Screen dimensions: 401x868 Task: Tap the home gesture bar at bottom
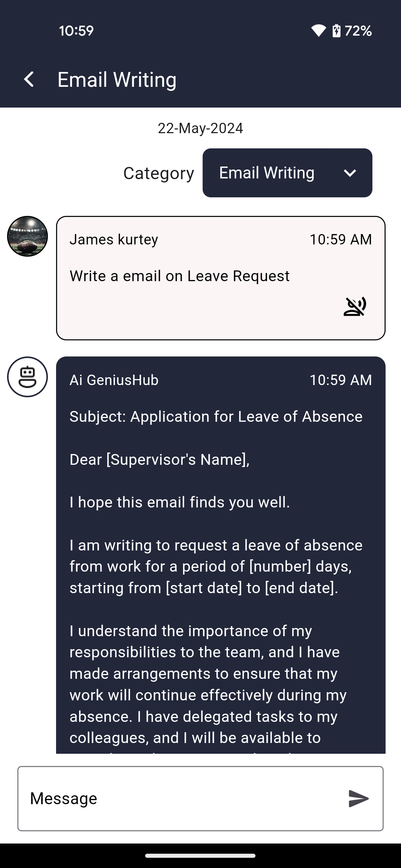[200, 856]
